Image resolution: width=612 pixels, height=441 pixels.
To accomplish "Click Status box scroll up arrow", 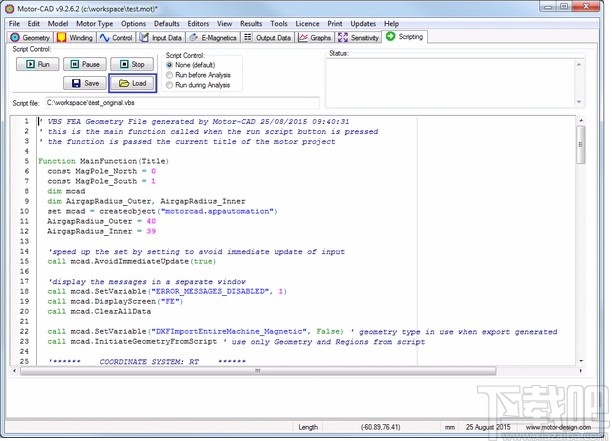I will (x=579, y=64).
